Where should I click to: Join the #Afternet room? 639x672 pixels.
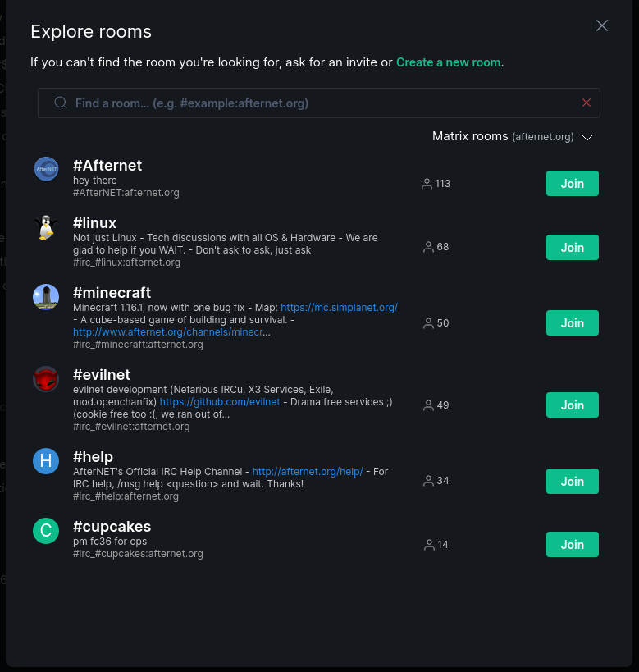point(573,184)
